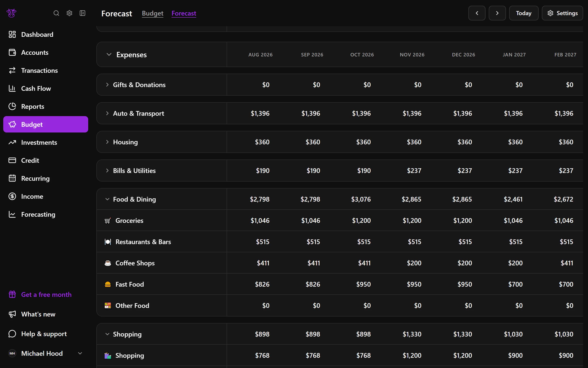Open Dashboard from the sidebar
The height and width of the screenshot is (368, 588).
click(x=46, y=34)
